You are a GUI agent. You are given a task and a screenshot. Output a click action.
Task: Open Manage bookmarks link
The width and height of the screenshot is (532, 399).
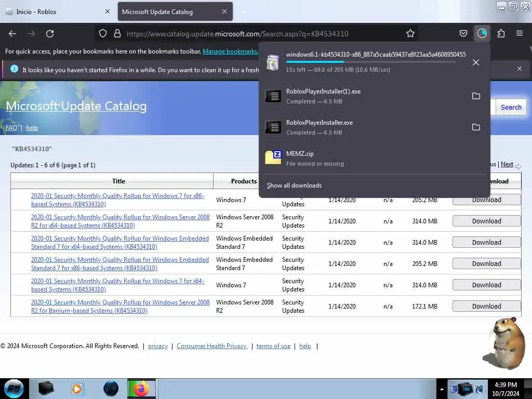[231, 51]
